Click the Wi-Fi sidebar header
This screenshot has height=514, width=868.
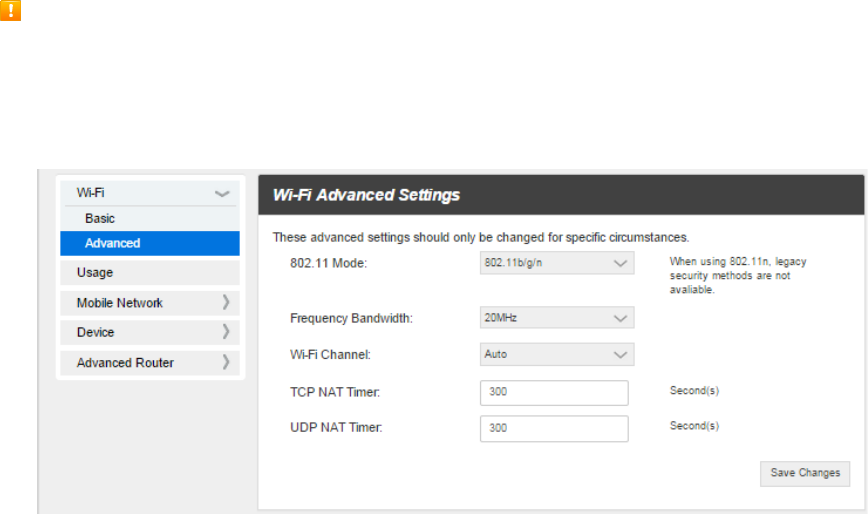coord(150,193)
